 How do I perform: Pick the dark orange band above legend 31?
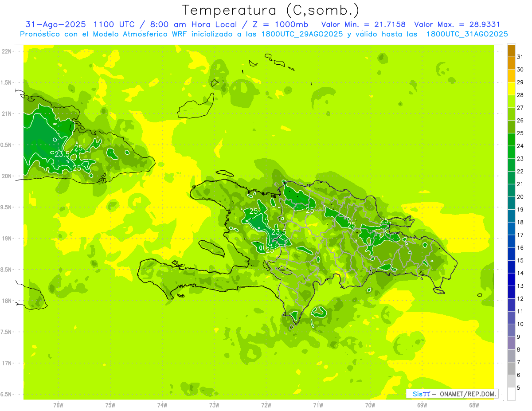[x=511, y=51]
